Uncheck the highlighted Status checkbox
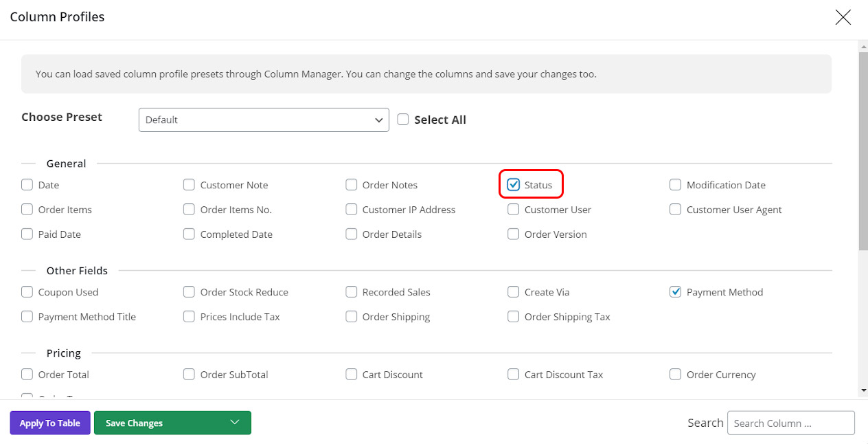 point(514,185)
